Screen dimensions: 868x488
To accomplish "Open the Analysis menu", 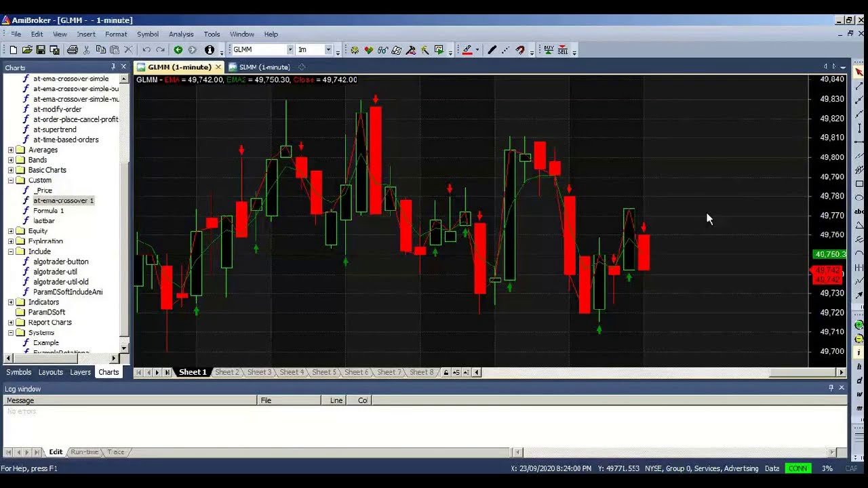I will [x=181, y=34].
